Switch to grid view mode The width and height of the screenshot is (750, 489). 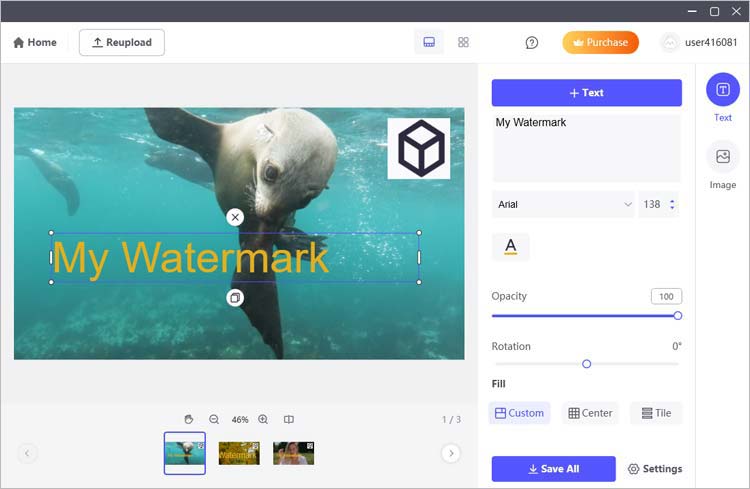[463, 42]
